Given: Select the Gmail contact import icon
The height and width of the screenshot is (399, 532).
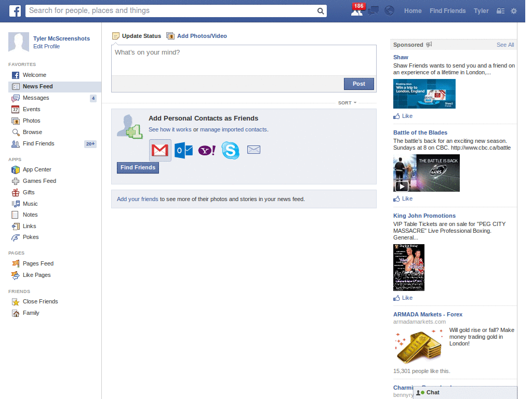Looking at the screenshot, I should click(x=160, y=150).
